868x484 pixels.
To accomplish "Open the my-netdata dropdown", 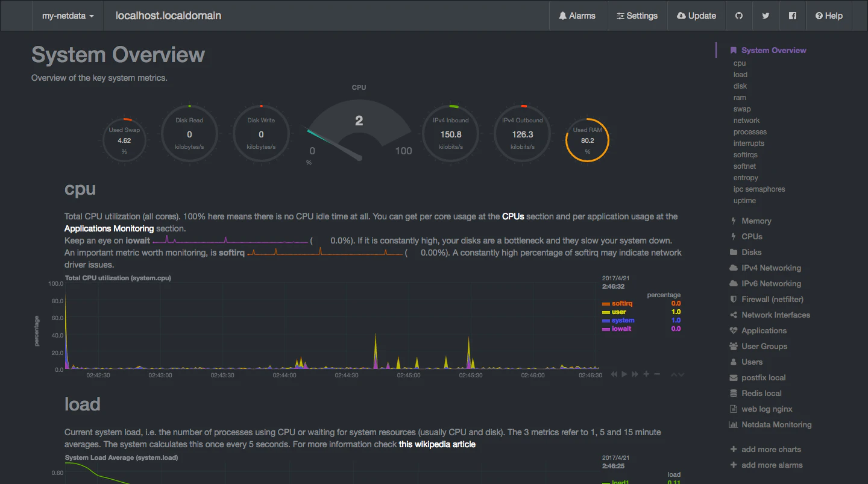I will click(x=68, y=16).
